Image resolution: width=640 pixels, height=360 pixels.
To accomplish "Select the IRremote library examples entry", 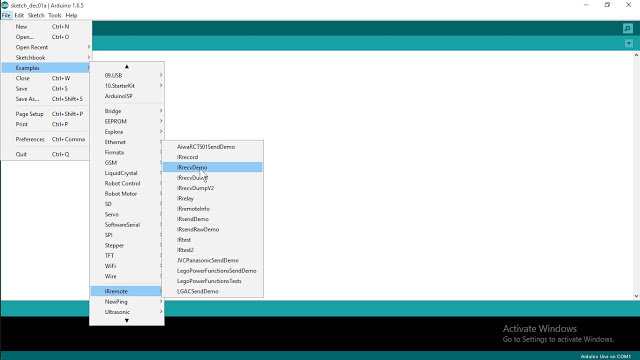I will (127, 291).
